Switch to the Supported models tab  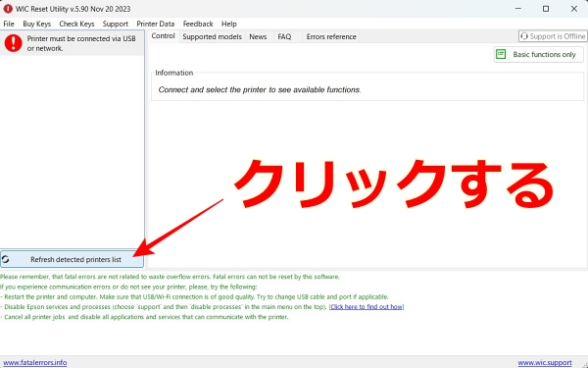point(213,37)
